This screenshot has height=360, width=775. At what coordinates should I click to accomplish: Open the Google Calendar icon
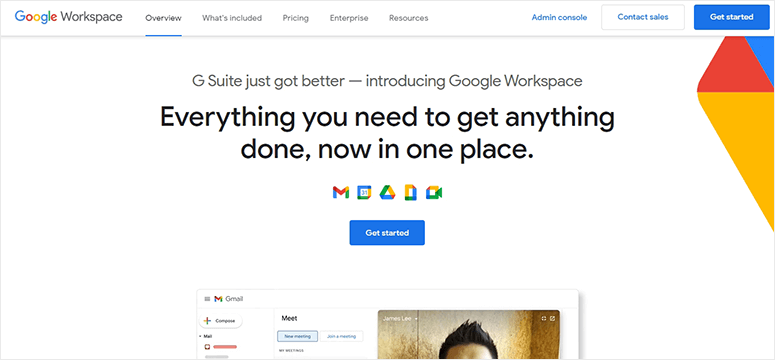click(x=364, y=192)
